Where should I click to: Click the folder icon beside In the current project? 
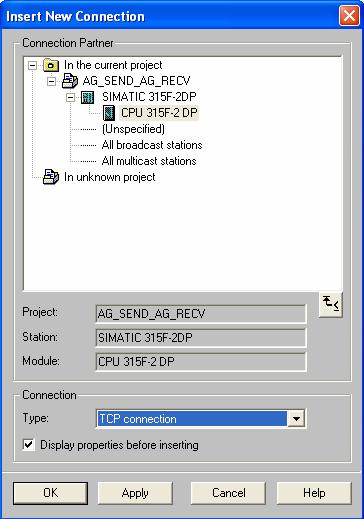point(51,65)
